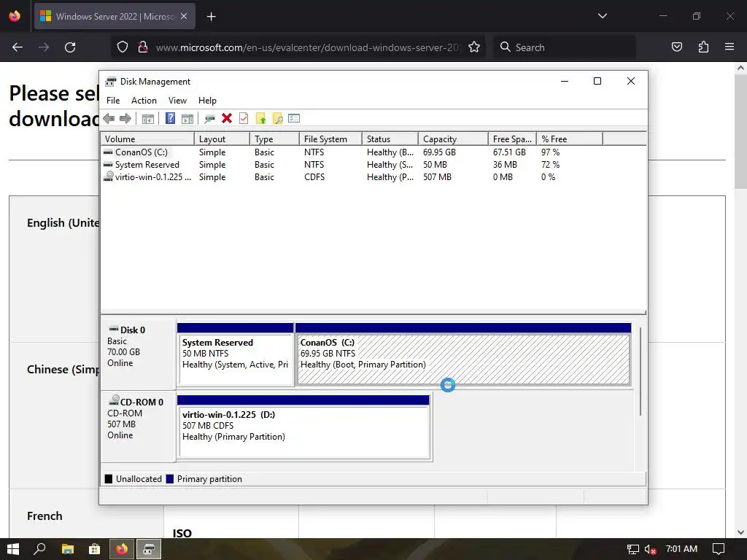
Task: Reload the page in Firefox
Action: click(x=70, y=47)
